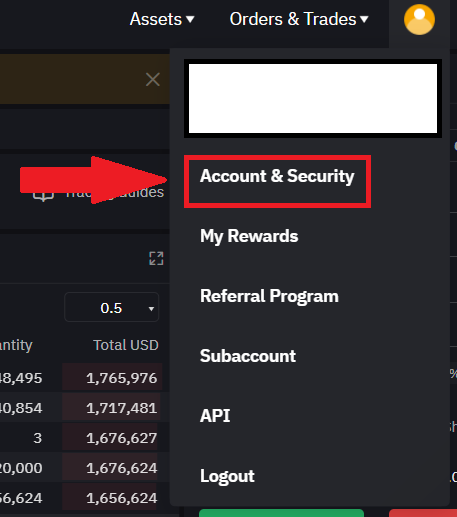Screen dimensions: 457x517
Task: Select the 1,765,976 Total USD order row
Action: 85,378
